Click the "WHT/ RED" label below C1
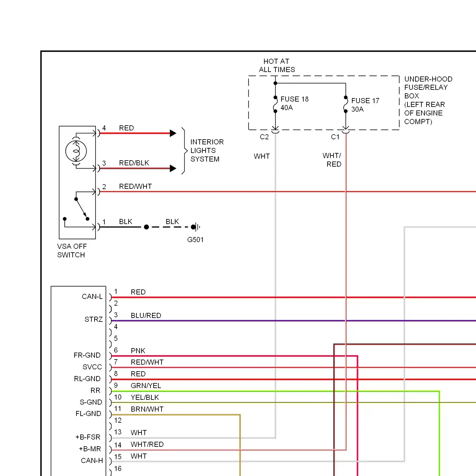This screenshot has width=476, height=476. (x=332, y=160)
